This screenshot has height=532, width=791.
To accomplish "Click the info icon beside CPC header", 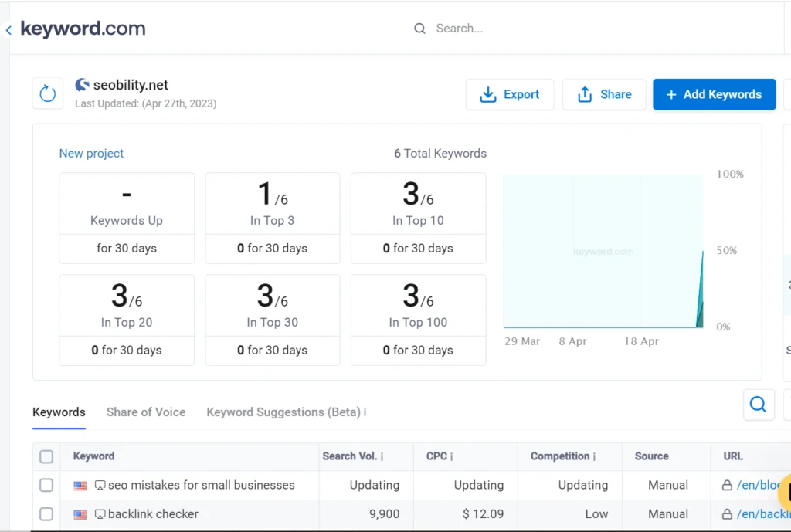I will click(453, 456).
